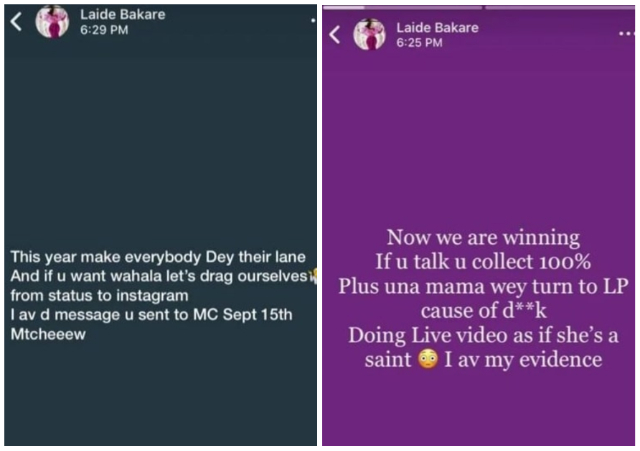Viewport: 640px width, 451px height.
Task: Tap the back arrow on the 6:29 PM status
Action: 16,22
